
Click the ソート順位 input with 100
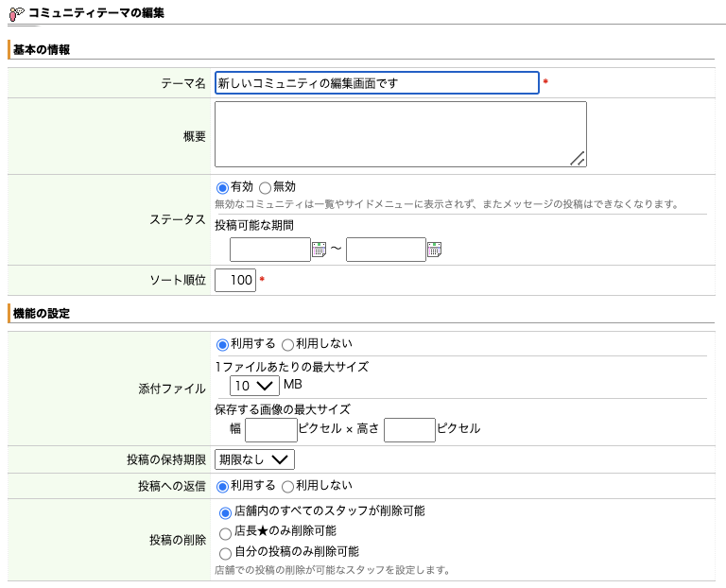pyautogui.click(x=235, y=280)
